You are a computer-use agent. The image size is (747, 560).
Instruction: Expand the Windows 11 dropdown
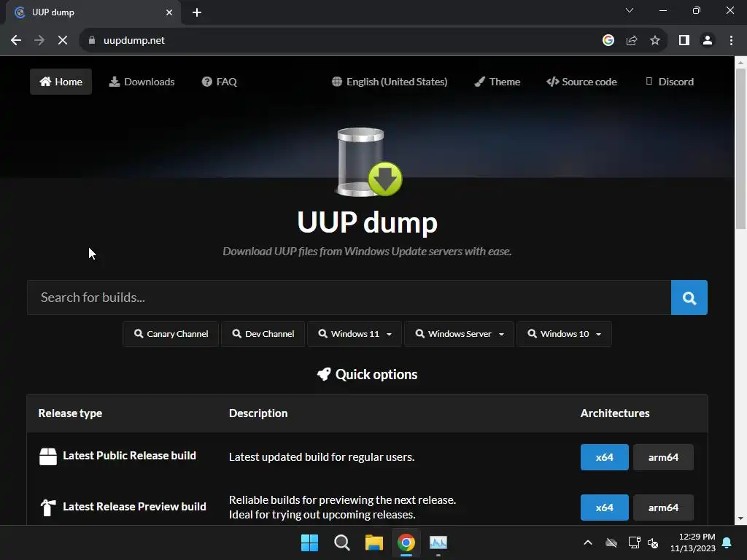pos(355,334)
